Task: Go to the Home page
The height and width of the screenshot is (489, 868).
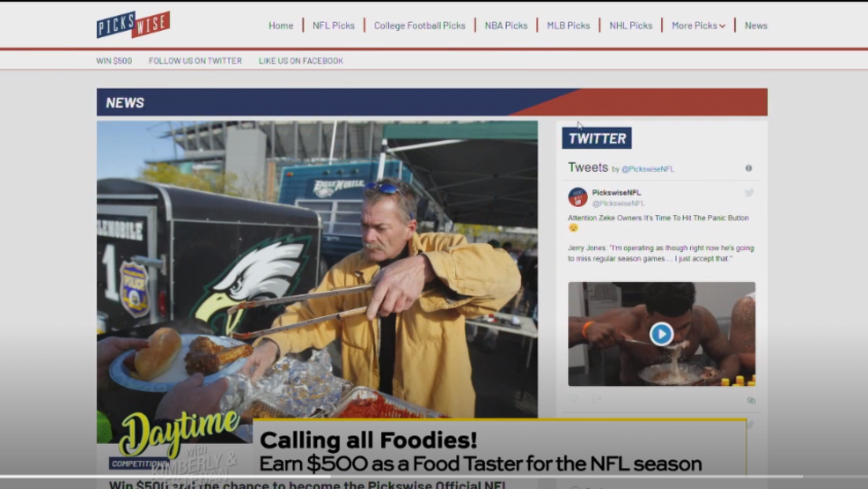Action: 281,26
